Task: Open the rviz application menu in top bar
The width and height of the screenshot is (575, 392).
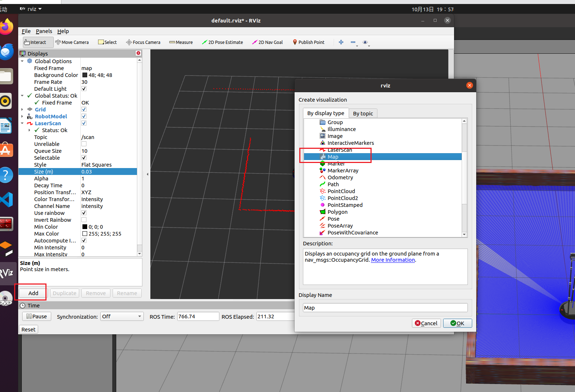Action: point(31,9)
